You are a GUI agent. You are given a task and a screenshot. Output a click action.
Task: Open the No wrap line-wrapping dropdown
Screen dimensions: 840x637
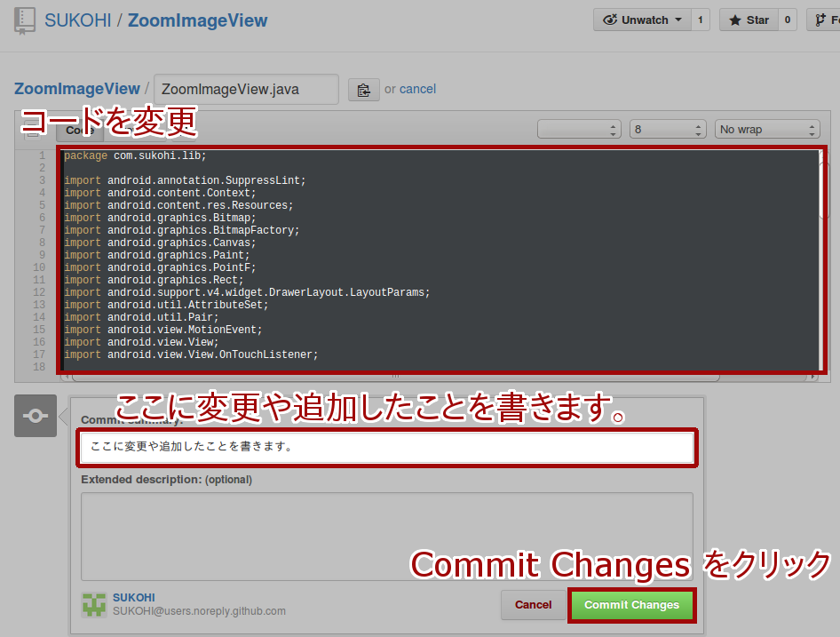[x=766, y=129]
